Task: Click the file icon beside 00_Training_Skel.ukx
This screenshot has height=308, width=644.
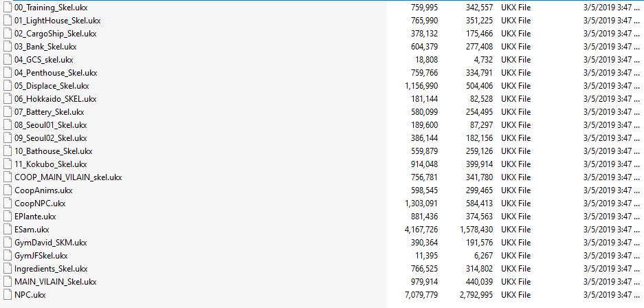Action: [x=8, y=8]
